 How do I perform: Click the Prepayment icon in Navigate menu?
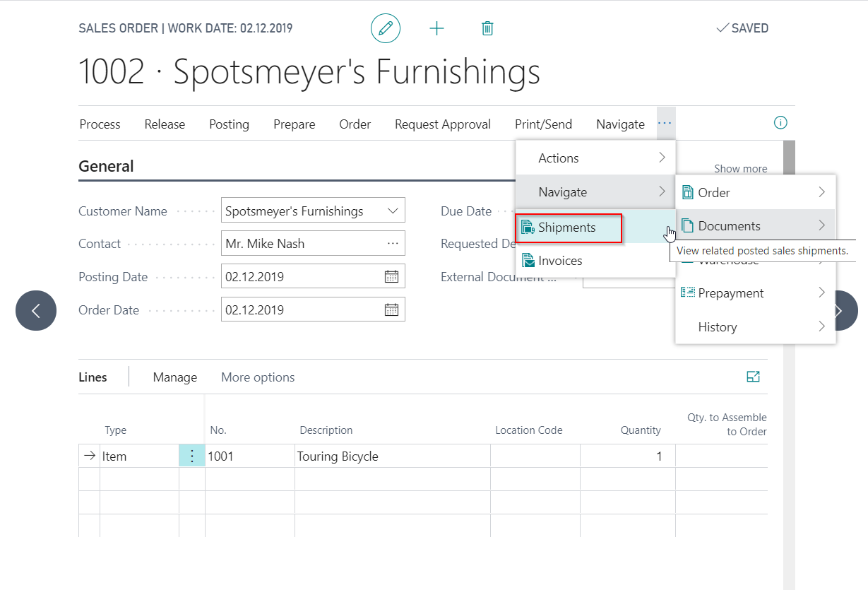coord(687,293)
